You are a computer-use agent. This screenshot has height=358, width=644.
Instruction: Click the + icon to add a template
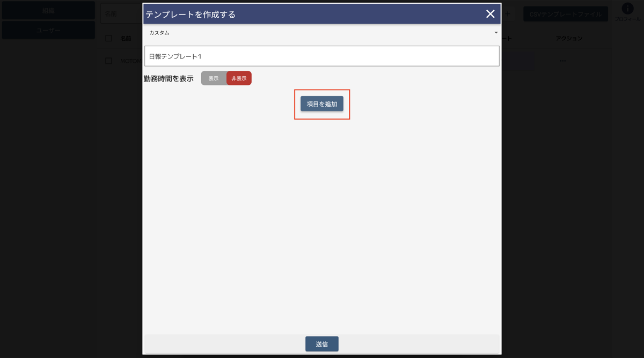[508, 13]
